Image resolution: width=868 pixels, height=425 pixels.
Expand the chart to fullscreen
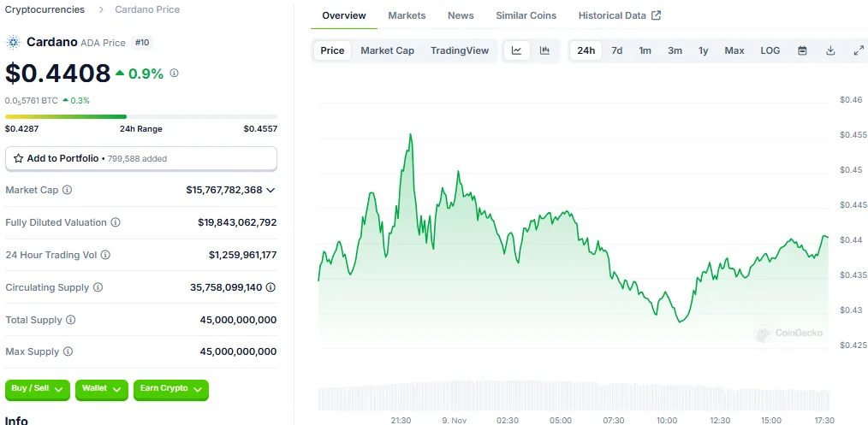point(859,50)
